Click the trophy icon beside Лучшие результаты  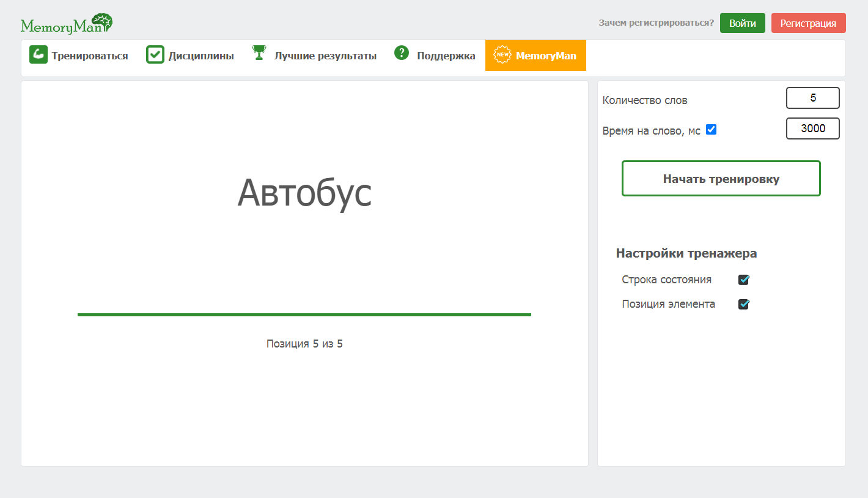pyautogui.click(x=259, y=53)
